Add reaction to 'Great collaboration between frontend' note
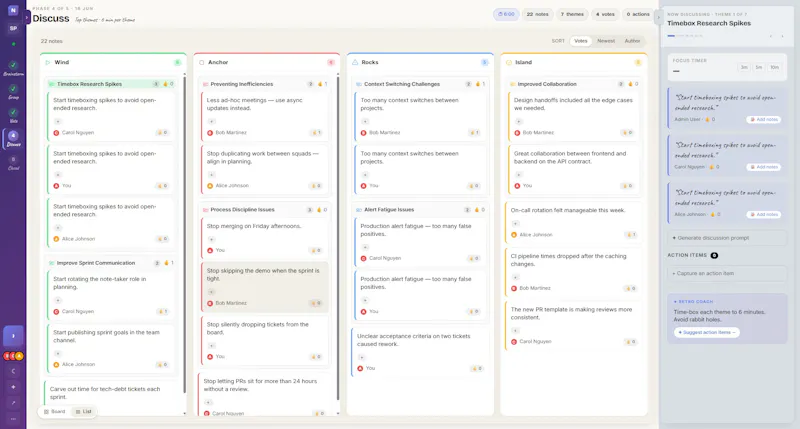 click(x=519, y=175)
